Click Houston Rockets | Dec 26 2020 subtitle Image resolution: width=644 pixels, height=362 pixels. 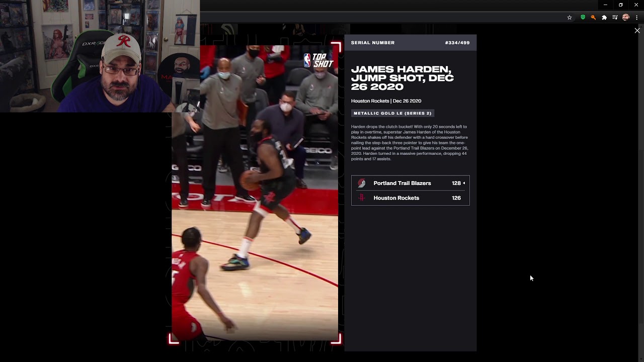click(x=386, y=101)
